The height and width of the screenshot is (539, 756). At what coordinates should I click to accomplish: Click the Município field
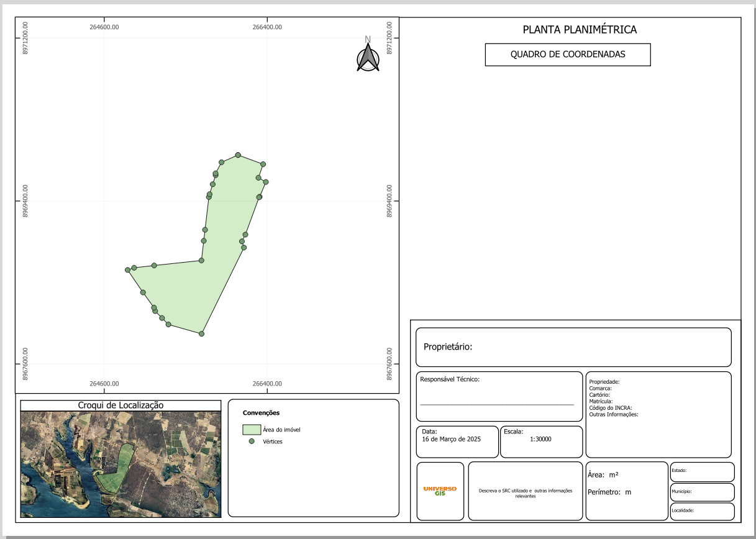pos(702,491)
